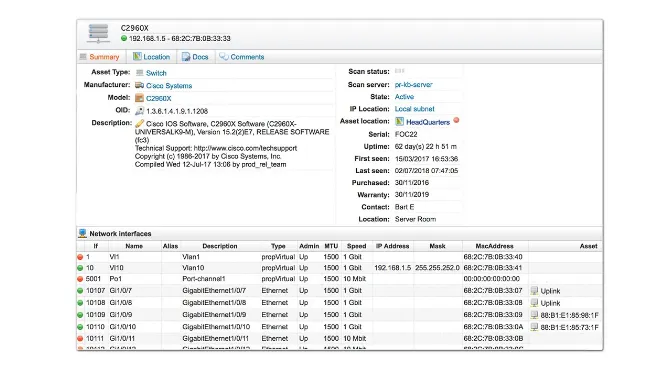The height and width of the screenshot is (381, 658).
Task: Open the Summary tab
Action: (104, 57)
